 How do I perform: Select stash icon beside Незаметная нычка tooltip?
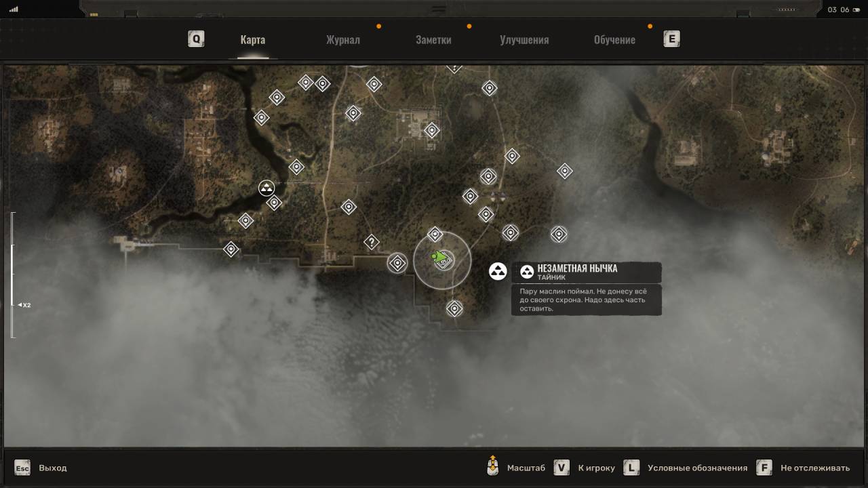tap(498, 272)
